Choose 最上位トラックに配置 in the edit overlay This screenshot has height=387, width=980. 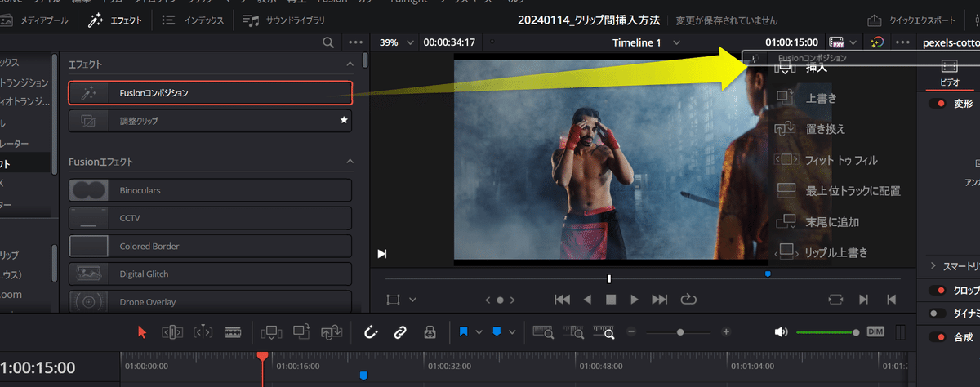point(853,190)
